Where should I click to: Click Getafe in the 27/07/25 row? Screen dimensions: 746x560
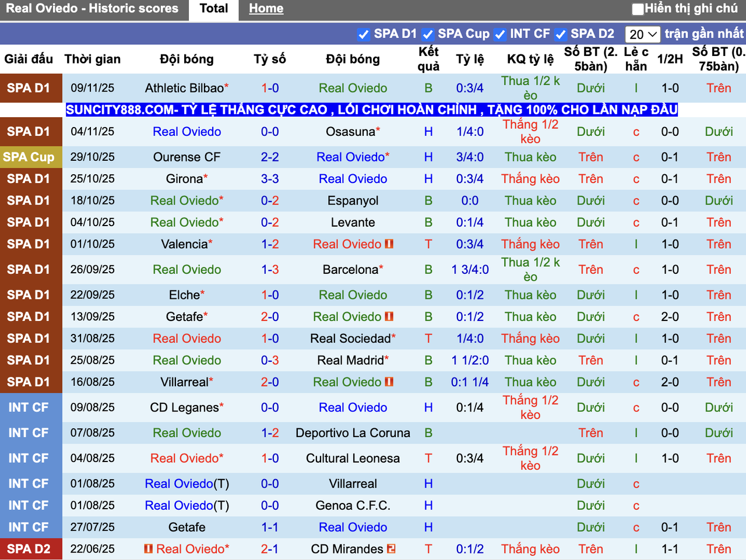click(x=187, y=527)
